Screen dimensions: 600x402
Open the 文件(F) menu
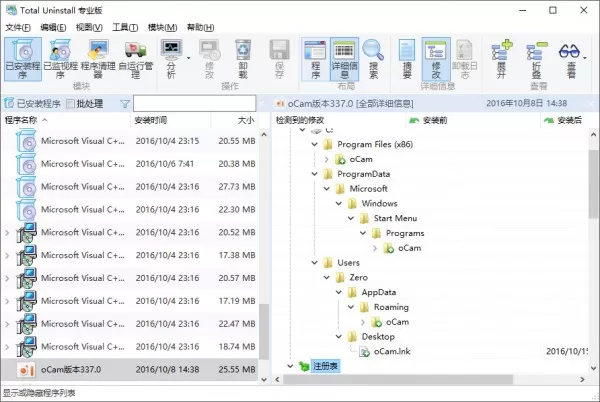tap(18, 27)
